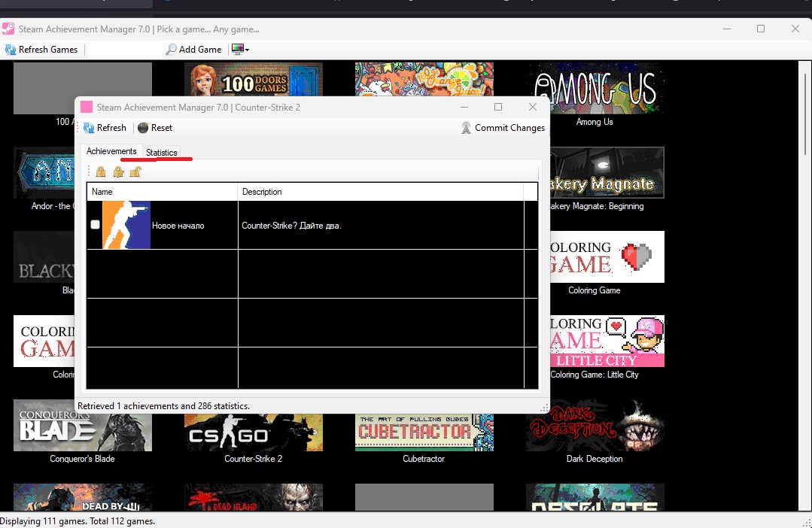Select the 100% Orange Juice thumbnail

424,79
